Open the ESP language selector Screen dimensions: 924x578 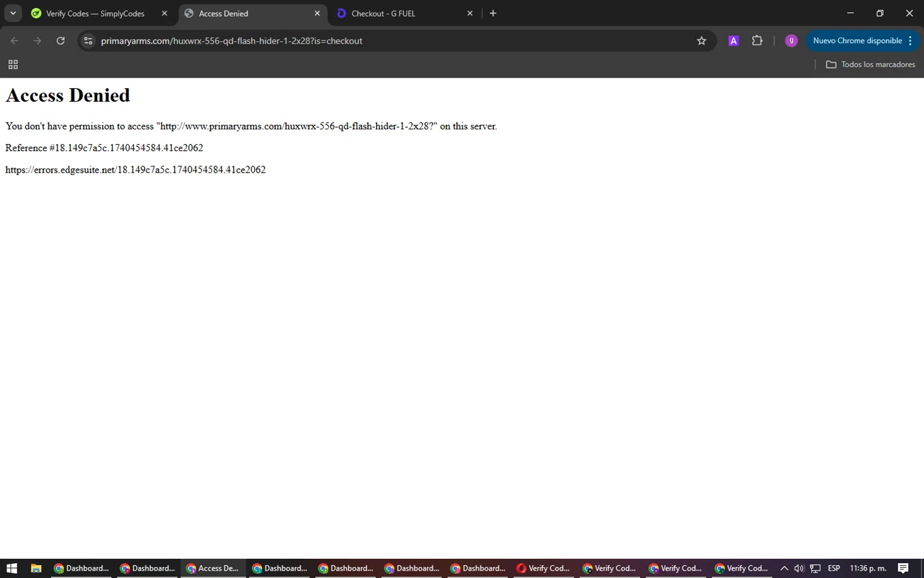click(x=834, y=568)
